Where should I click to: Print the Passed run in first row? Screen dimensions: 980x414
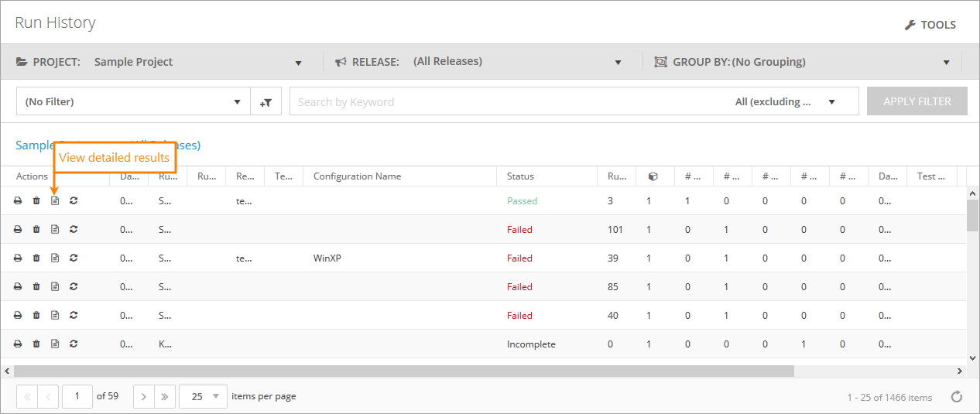tap(18, 200)
